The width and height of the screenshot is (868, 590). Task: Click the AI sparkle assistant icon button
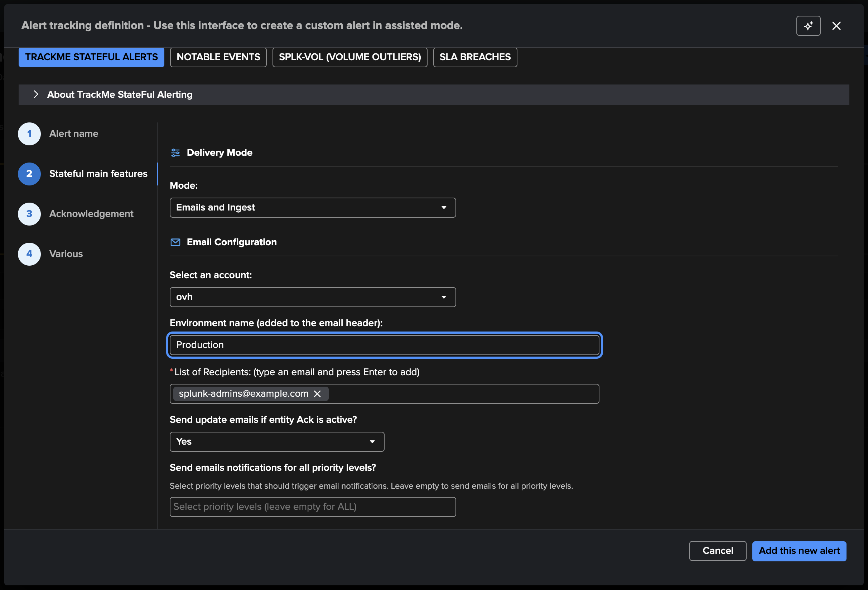(808, 26)
